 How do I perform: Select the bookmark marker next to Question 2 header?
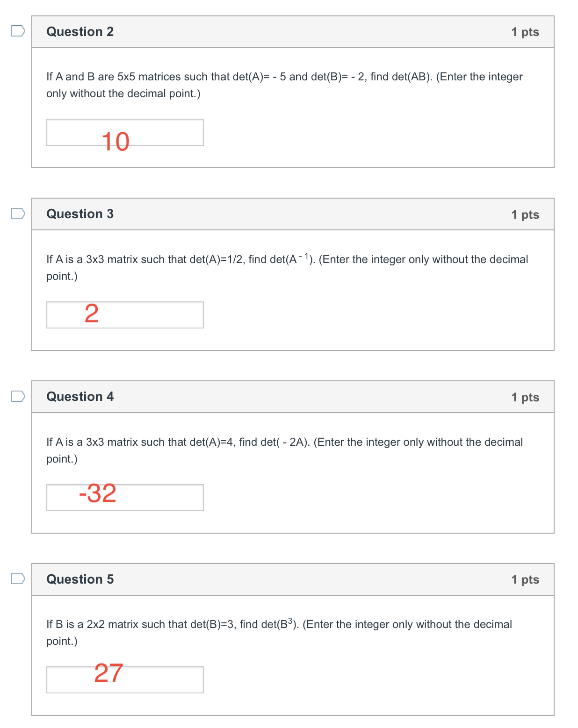17,30
